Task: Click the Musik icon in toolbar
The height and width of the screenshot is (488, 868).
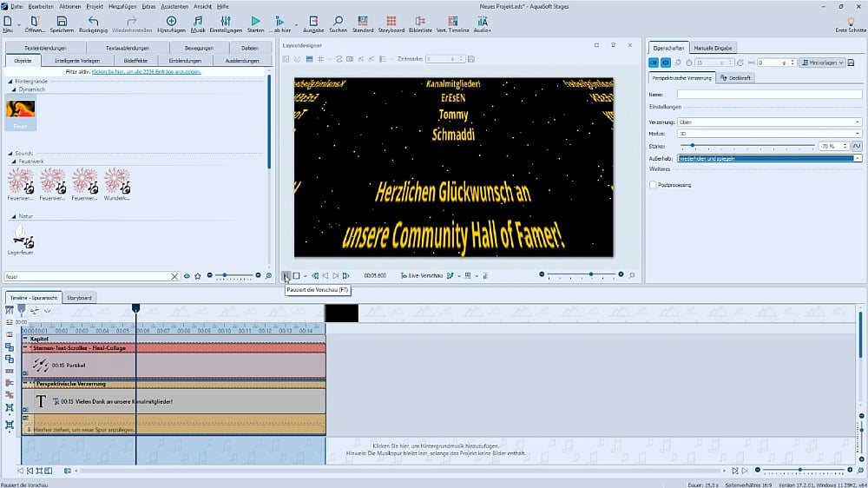Action: [x=198, y=21]
